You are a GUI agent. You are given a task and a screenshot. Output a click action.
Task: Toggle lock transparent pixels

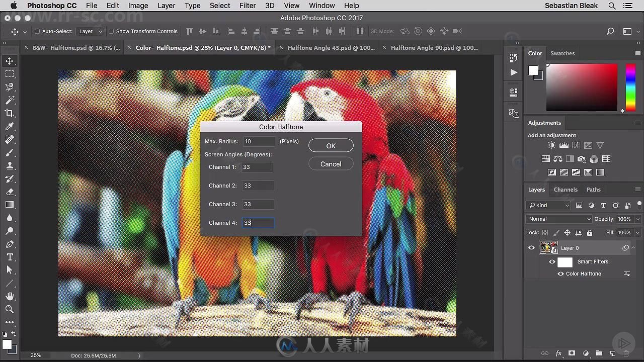pyautogui.click(x=545, y=233)
